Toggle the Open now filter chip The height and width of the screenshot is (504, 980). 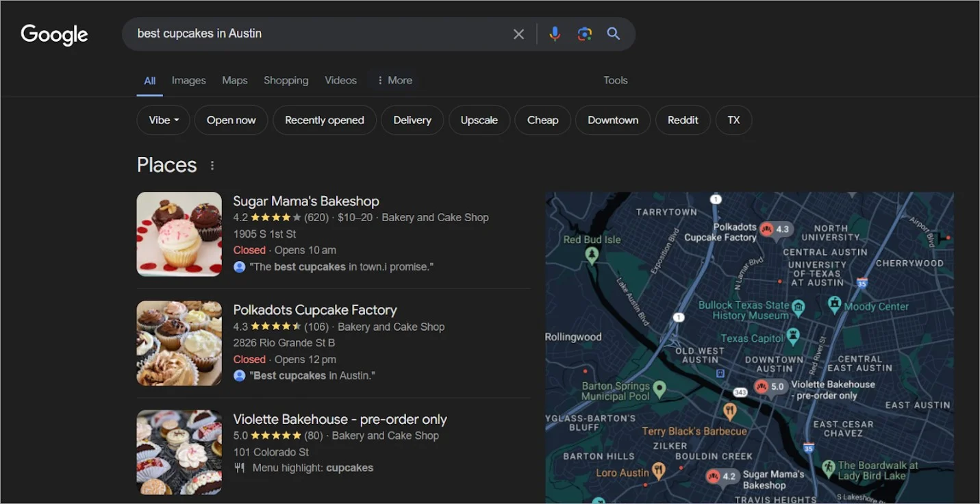click(231, 120)
